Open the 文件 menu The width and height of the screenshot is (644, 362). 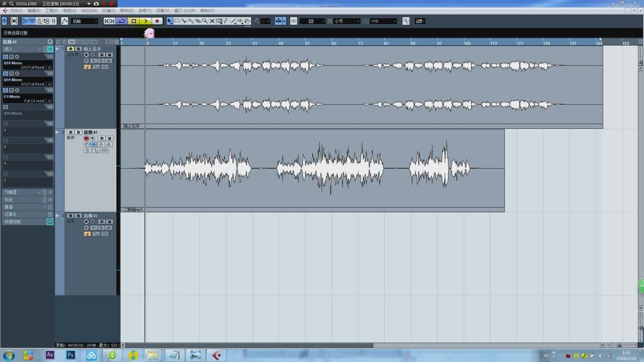click(x=16, y=11)
